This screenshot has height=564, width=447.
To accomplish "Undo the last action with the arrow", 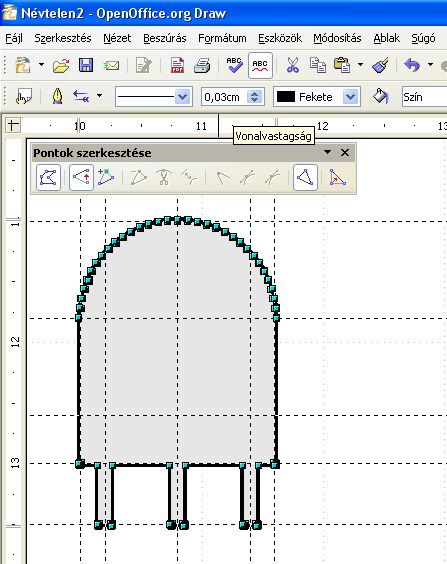I will 412,65.
